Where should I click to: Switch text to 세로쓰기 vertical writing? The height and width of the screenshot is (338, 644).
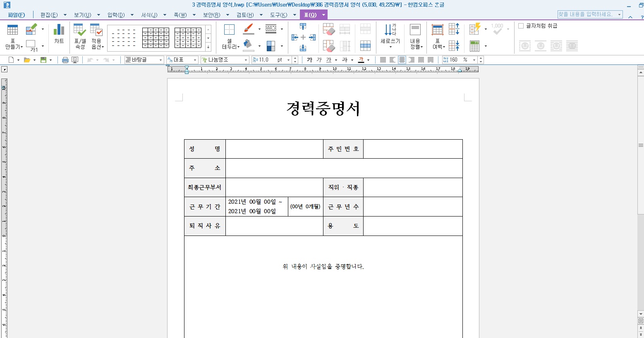pyautogui.click(x=390, y=36)
